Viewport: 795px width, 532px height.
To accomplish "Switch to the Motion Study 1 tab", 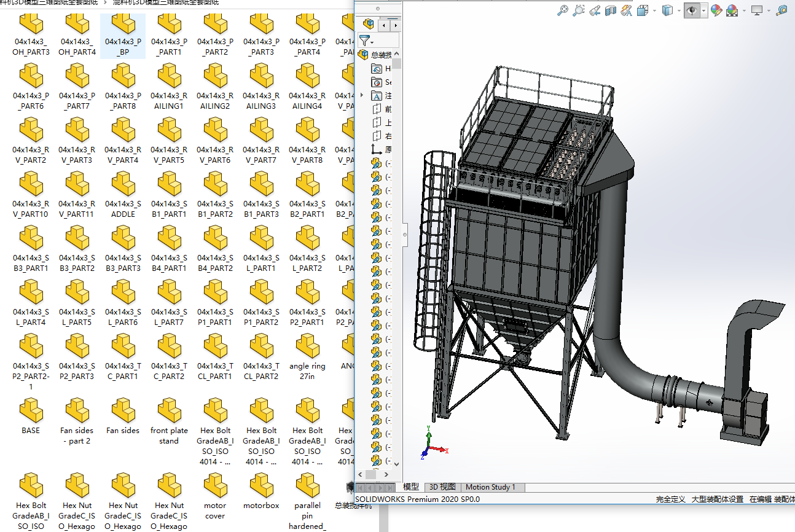I will tap(490, 487).
